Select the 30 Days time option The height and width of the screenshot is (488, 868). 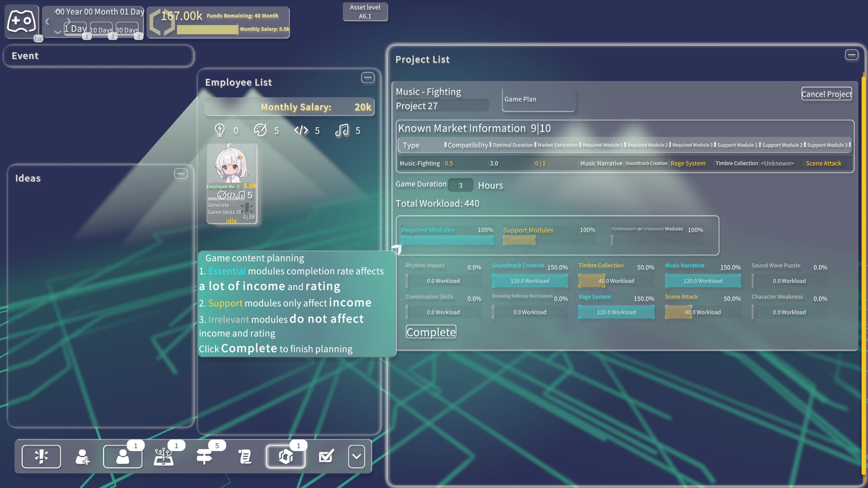[x=127, y=30]
